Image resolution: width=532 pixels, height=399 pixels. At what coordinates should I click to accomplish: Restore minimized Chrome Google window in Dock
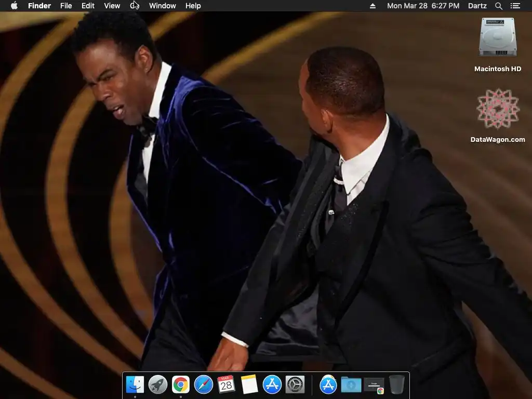pyautogui.click(x=374, y=386)
